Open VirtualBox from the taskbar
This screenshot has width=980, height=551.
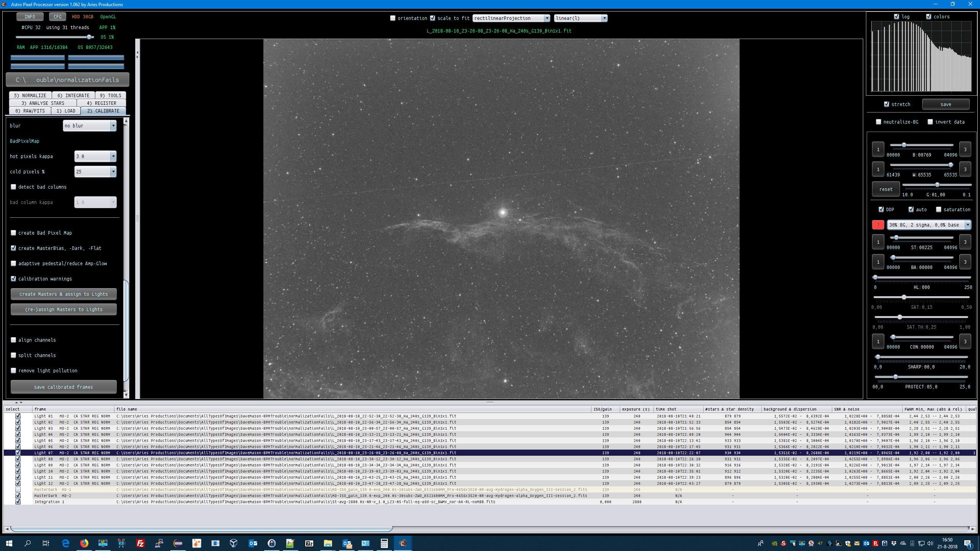tap(234, 543)
